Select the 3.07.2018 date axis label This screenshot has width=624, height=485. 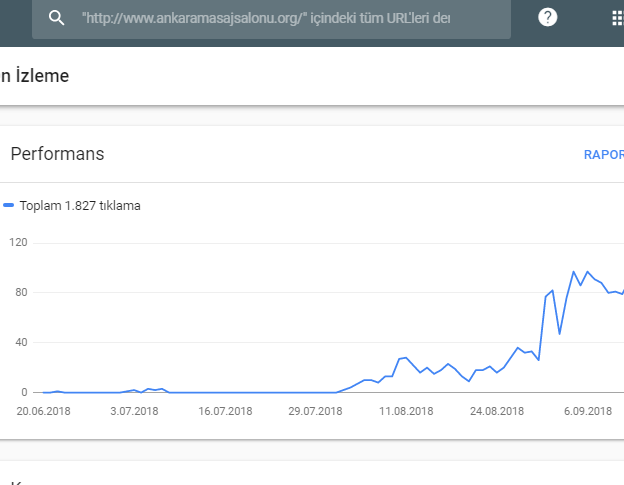(134, 411)
